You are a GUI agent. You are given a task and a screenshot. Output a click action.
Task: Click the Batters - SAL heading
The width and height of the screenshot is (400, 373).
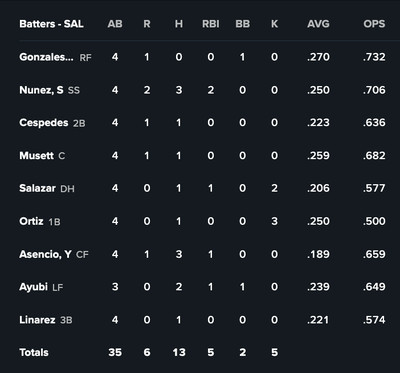(x=51, y=24)
